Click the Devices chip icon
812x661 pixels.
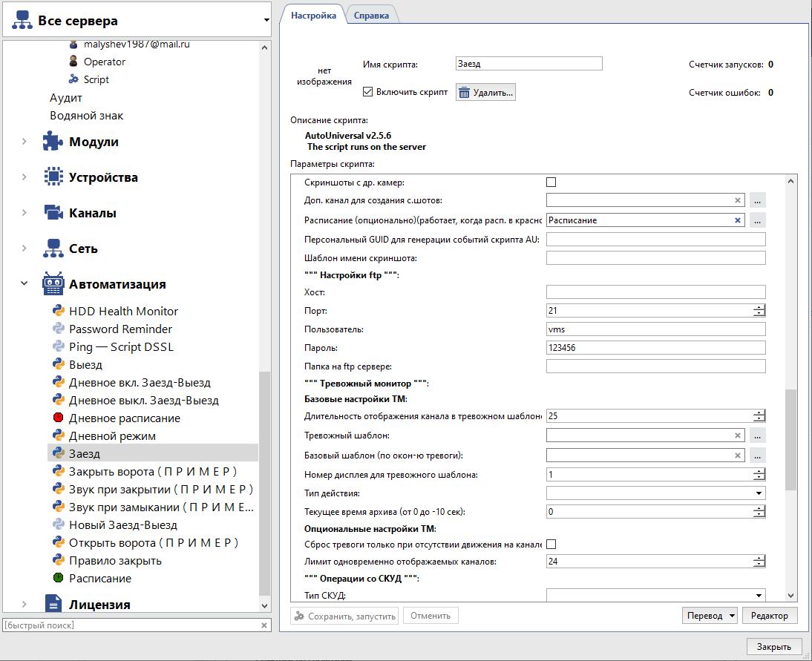click(x=53, y=177)
